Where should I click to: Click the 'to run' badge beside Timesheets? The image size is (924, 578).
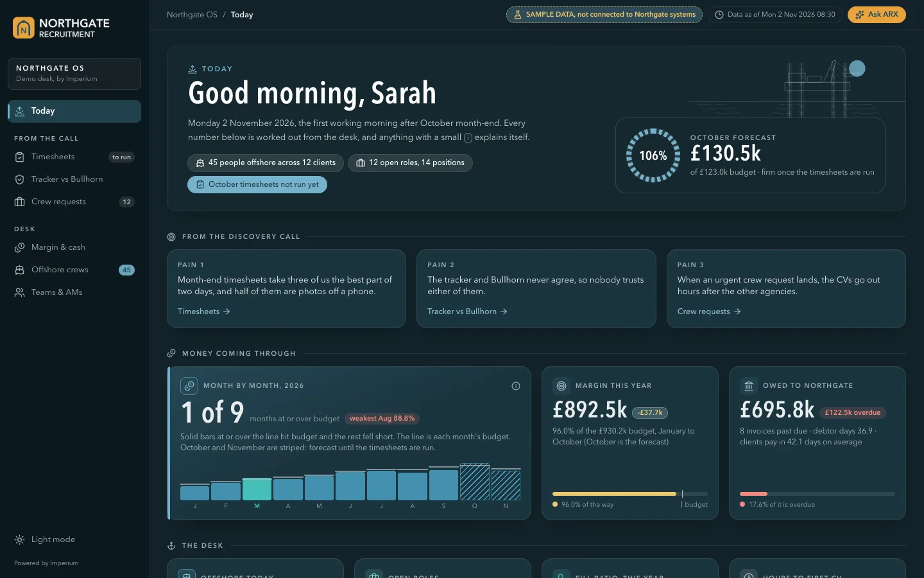tap(121, 157)
